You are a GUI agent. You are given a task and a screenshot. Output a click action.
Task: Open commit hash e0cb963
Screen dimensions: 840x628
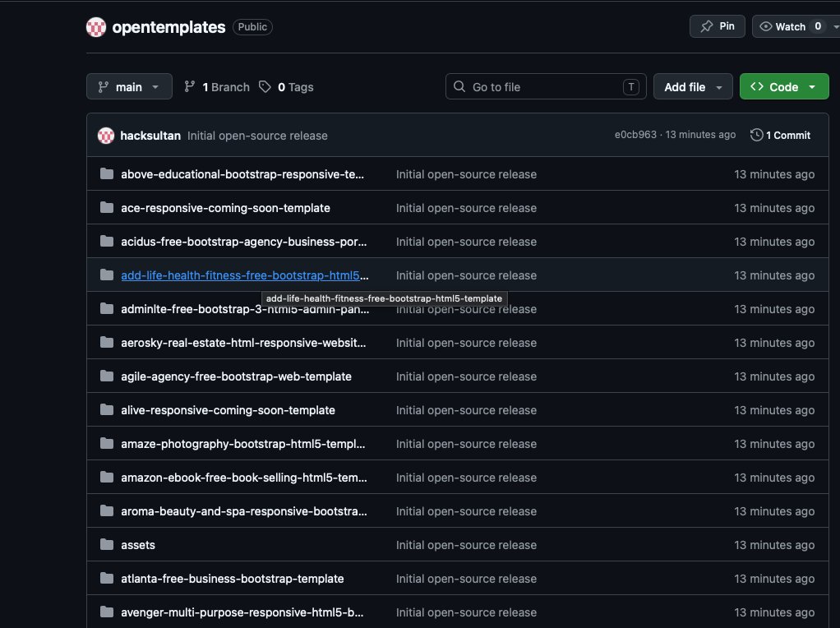[635, 135]
